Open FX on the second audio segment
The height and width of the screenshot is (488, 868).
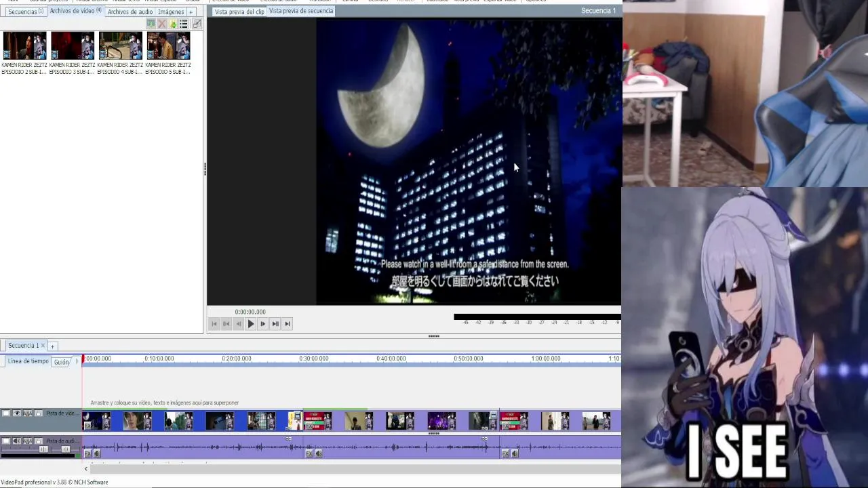(309, 453)
